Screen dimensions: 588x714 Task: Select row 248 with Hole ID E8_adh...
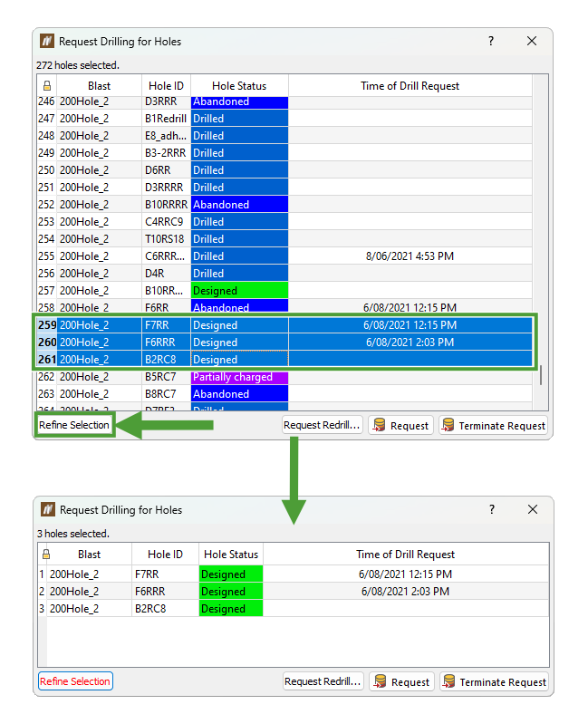pyautogui.click(x=284, y=136)
